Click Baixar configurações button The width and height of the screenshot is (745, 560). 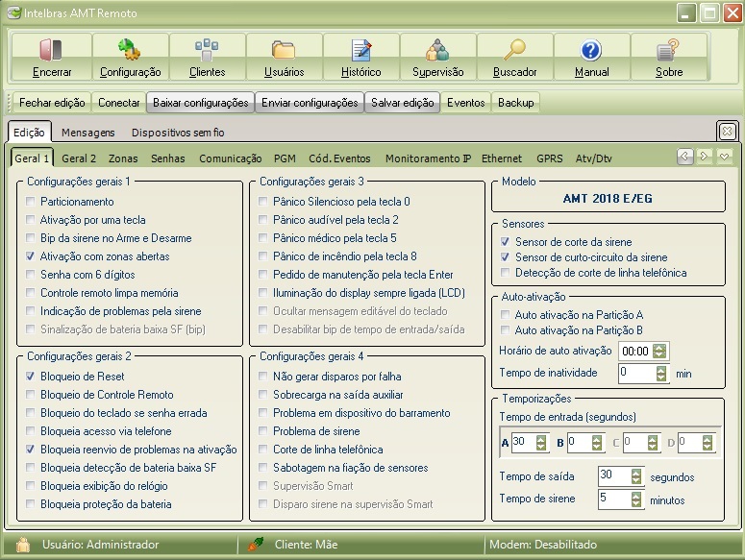tap(201, 103)
